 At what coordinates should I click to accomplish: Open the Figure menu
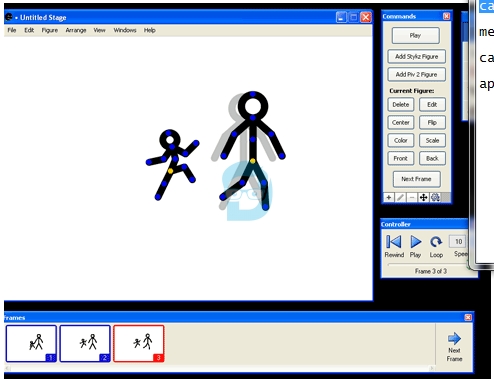tap(50, 30)
